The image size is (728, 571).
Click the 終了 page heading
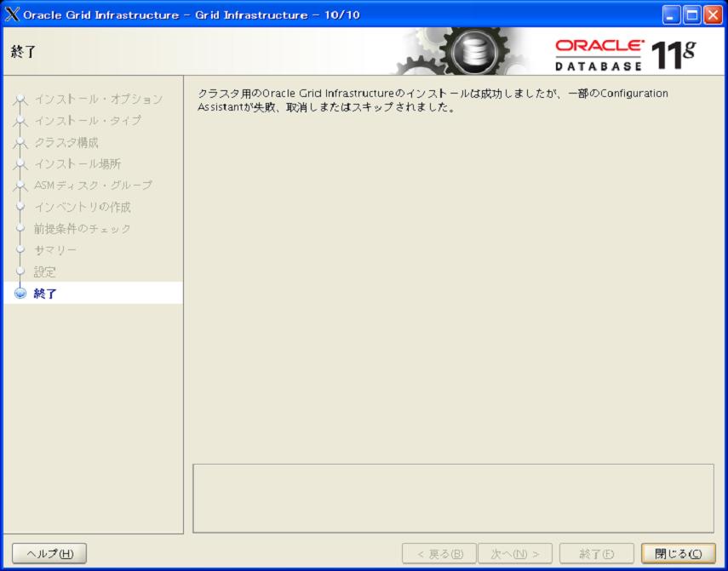pyautogui.click(x=23, y=52)
